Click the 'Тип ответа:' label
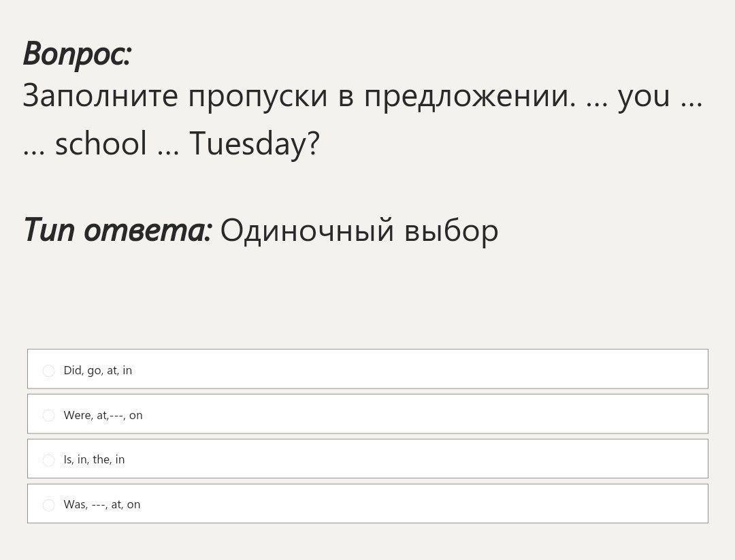Viewport: 735px width, 560px height. coord(117,229)
